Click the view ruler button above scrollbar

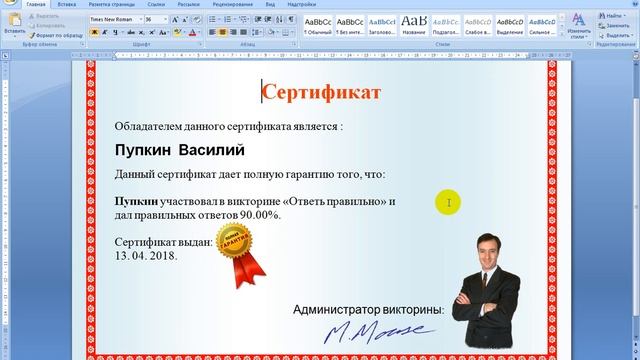[x=636, y=56]
